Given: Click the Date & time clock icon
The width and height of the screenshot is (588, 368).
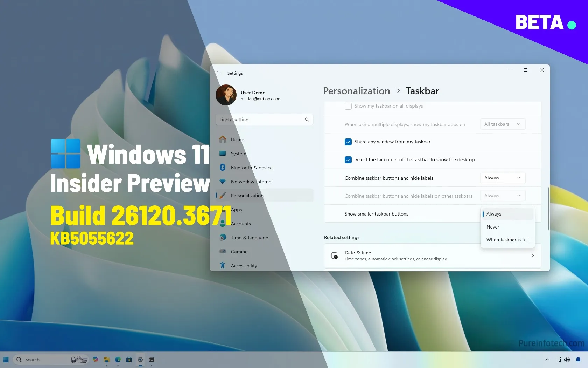Looking at the screenshot, I should point(335,255).
